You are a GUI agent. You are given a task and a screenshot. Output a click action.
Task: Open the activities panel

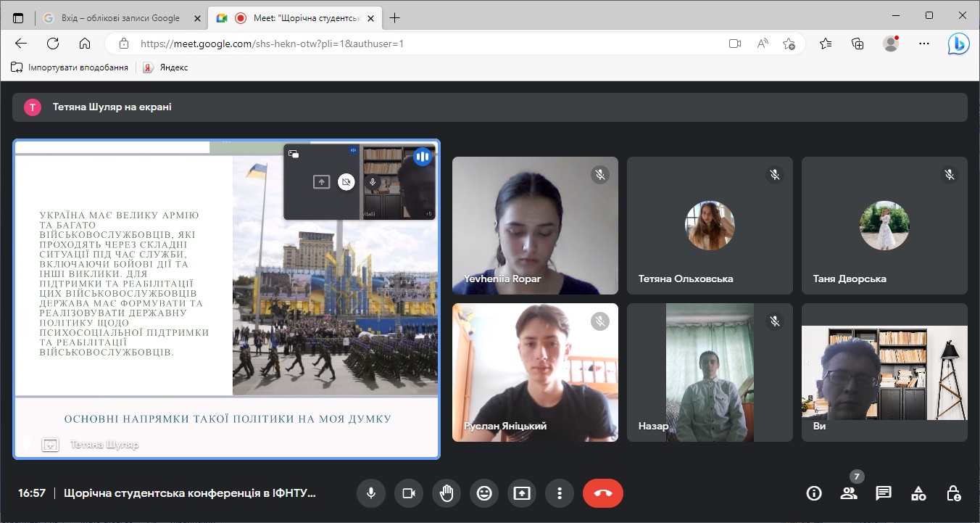click(918, 493)
